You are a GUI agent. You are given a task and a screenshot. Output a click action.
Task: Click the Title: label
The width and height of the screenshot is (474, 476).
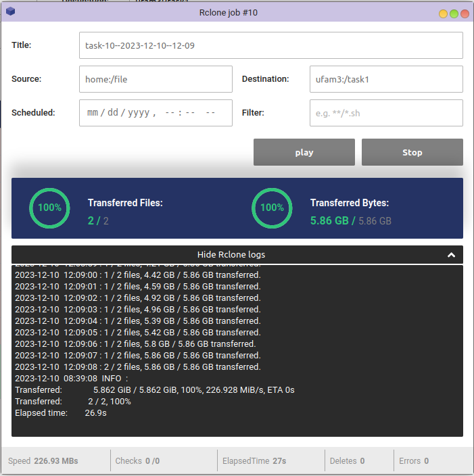click(21, 45)
